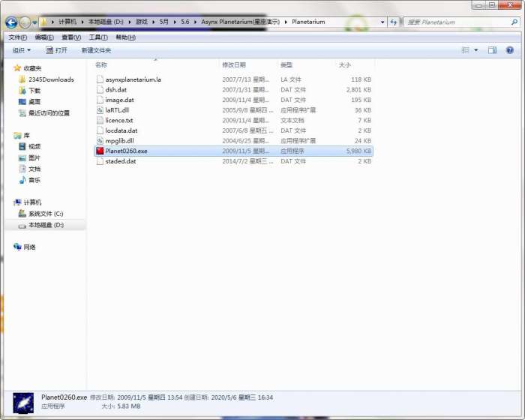
Task: Sort by the 修改日期 column header
Action: tap(234, 65)
